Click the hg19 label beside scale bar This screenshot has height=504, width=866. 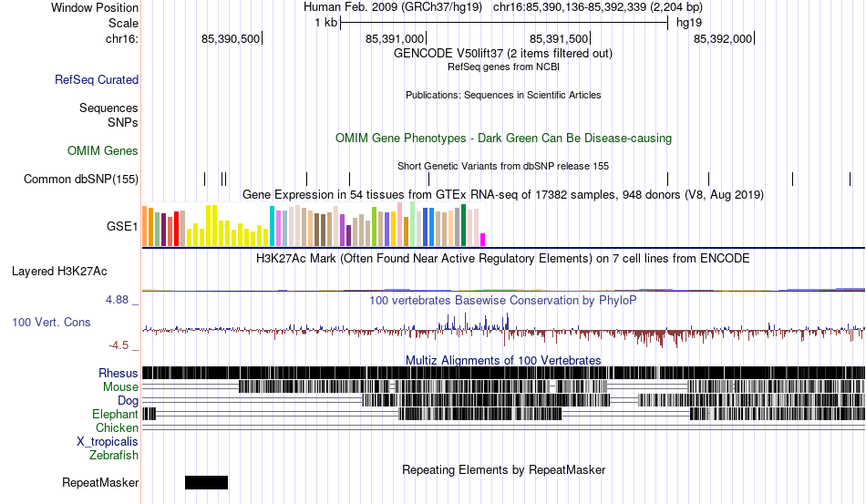[689, 23]
